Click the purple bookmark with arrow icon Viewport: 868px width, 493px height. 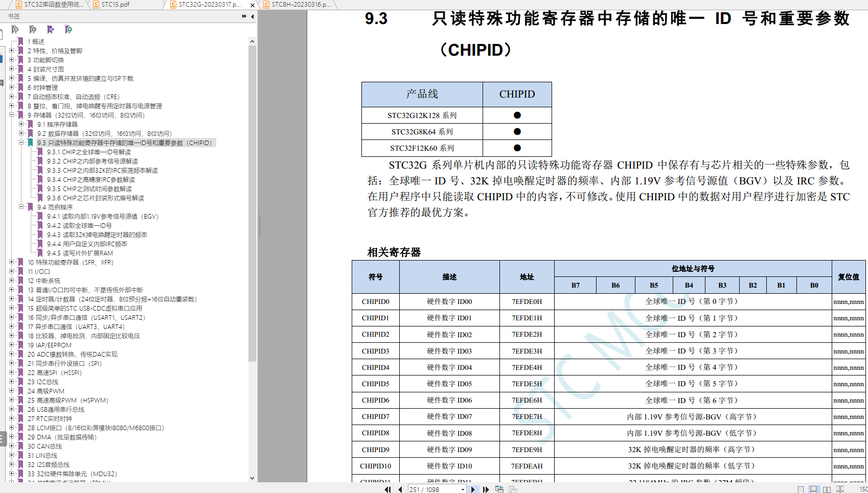click(x=51, y=30)
